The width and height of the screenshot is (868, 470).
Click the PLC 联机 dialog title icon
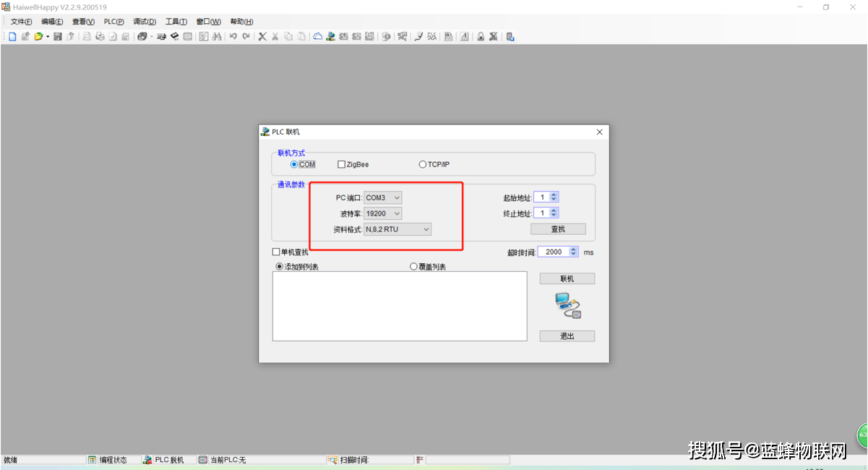coord(265,132)
